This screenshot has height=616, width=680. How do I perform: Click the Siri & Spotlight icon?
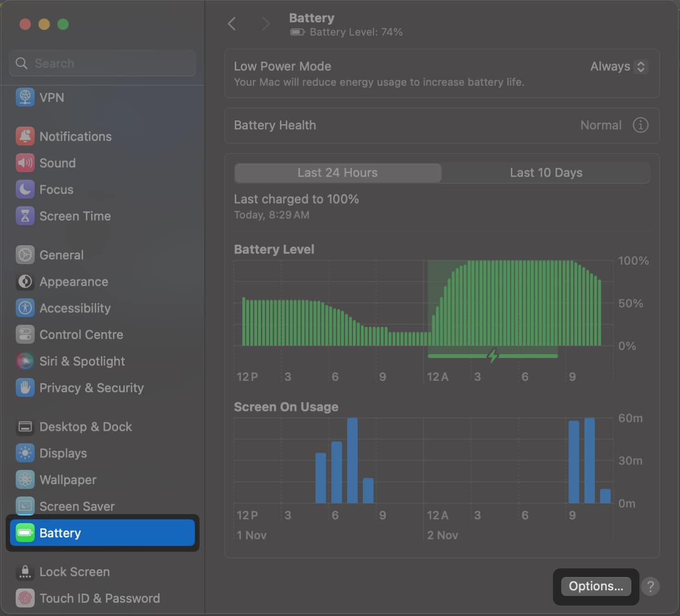click(x=25, y=361)
